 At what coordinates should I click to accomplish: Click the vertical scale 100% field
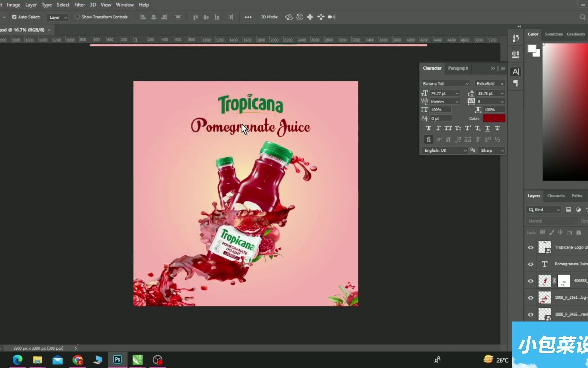(441, 110)
